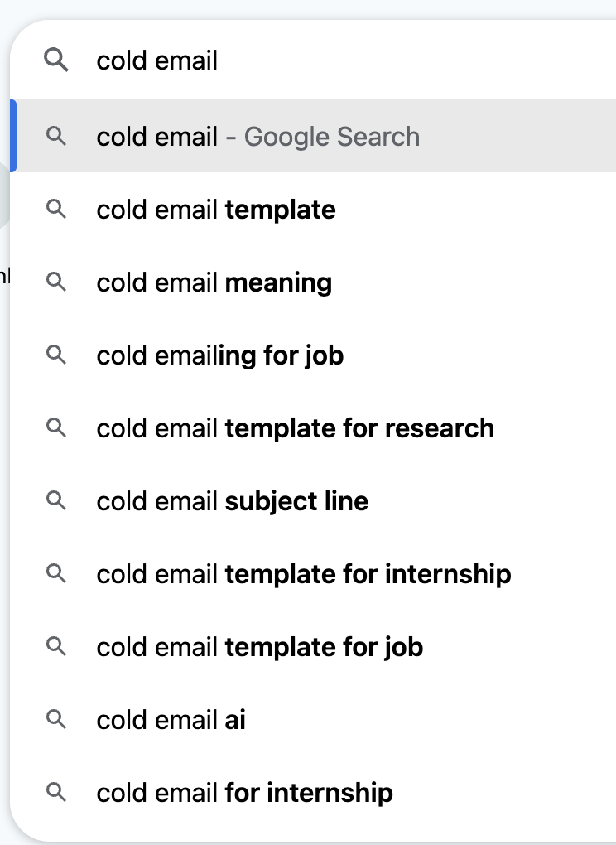
Task: Select the "cold email ai" suggestion
Action: tap(171, 720)
